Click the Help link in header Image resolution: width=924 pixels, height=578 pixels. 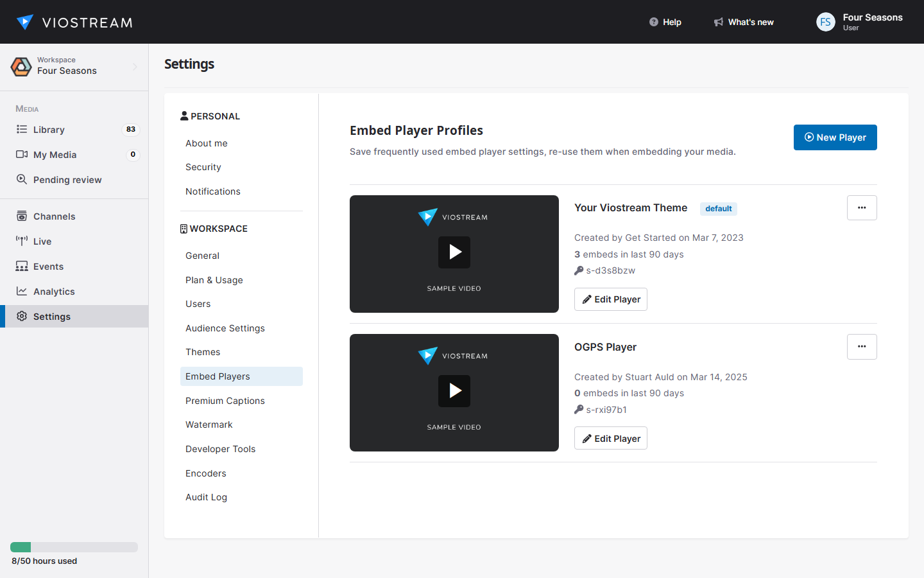pos(672,22)
